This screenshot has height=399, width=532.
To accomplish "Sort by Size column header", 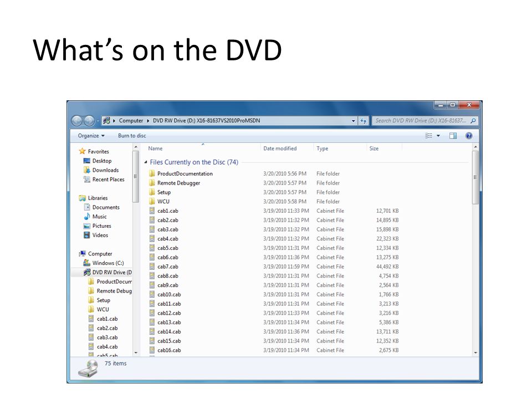I will pyautogui.click(x=374, y=149).
